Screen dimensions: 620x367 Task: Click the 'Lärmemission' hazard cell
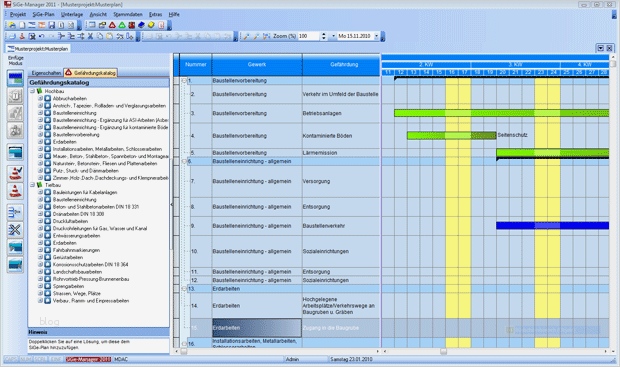click(341, 153)
